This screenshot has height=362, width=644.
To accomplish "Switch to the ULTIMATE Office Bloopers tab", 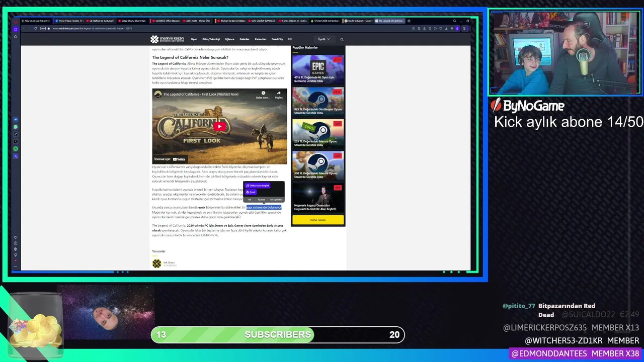I will 167,21.
